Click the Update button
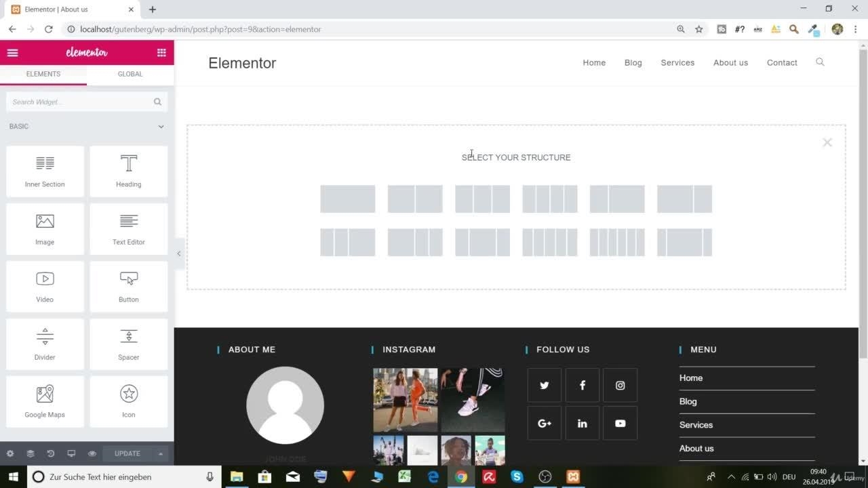This screenshot has width=868, height=488. pyautogui.click(x=127, y=453)
